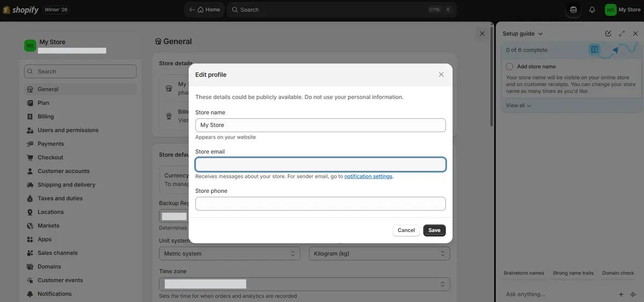Click the plus attach icon in chat
This screenshot has width=644, height=302.
(x=621, y=294)
